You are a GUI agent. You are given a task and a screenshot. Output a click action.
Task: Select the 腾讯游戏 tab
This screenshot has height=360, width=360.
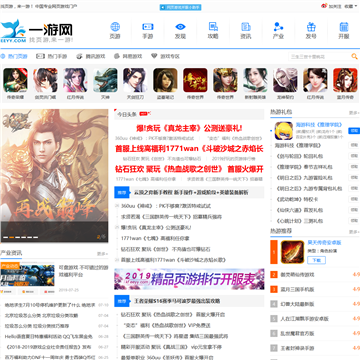pyautogui.click(x=91, y=56)
